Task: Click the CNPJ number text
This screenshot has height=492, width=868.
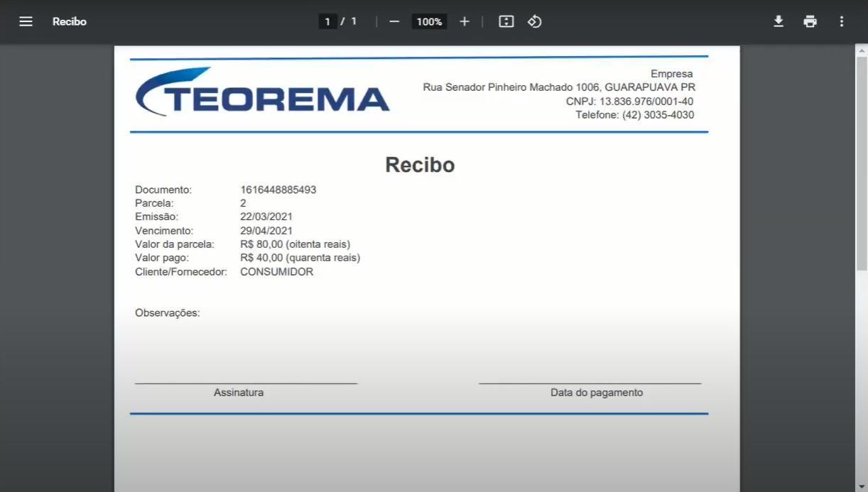Action: click(x=629, y=102)
